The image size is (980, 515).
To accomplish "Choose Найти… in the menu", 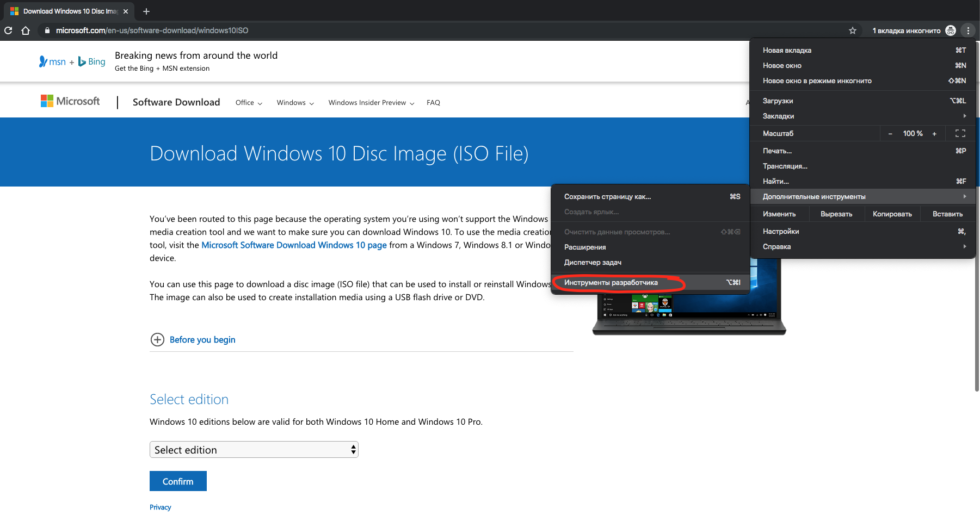I will pyautogui.click(x=862, y=181).
